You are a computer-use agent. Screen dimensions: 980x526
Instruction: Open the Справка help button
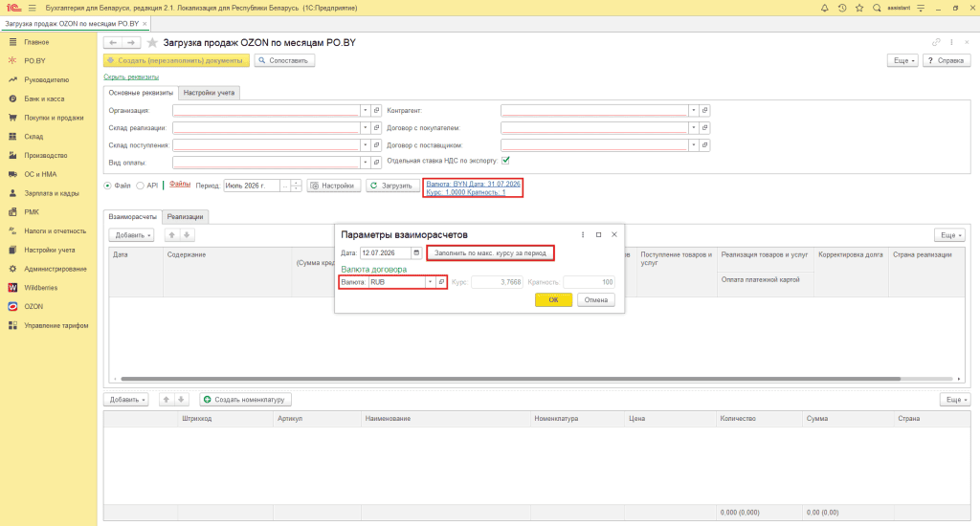[947, 60]
